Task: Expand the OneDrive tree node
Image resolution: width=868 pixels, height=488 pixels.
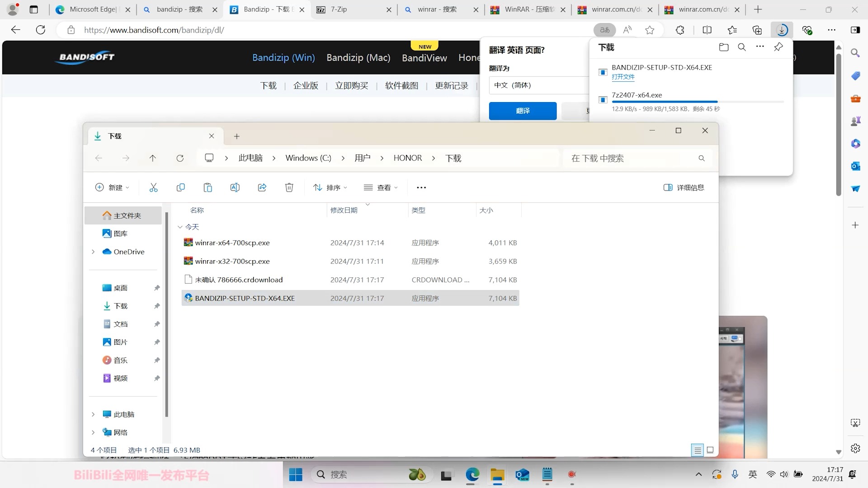Action: [x=93, y=252]
